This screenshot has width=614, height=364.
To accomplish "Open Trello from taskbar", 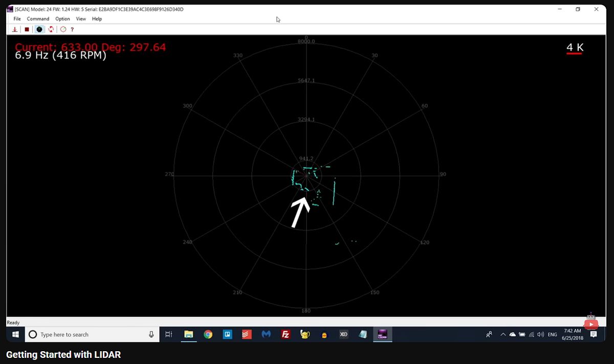I will [x=228, y=334].
